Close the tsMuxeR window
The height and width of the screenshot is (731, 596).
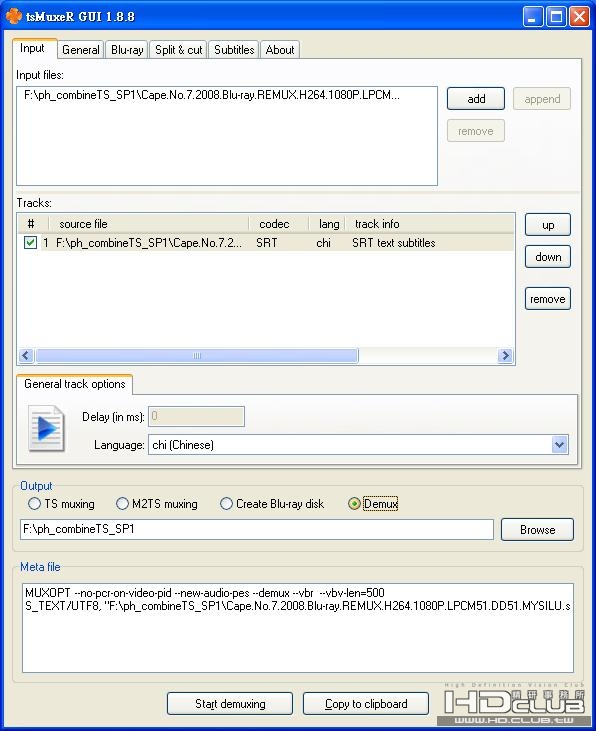(x=579, y=17)
